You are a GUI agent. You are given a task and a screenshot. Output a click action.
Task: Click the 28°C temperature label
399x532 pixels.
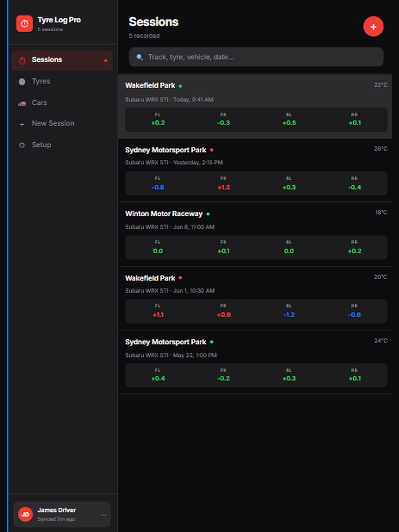tap(380, 149)
